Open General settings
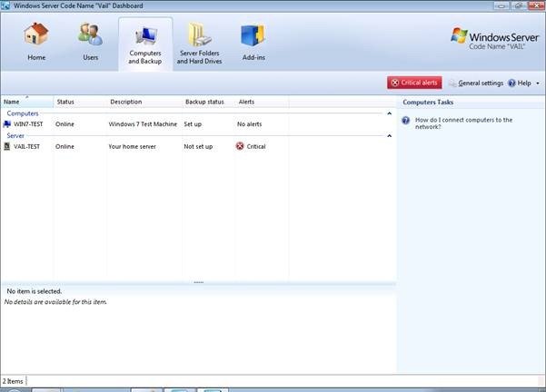The height and width of the screenshot is (392, 546). pos(481,83)
